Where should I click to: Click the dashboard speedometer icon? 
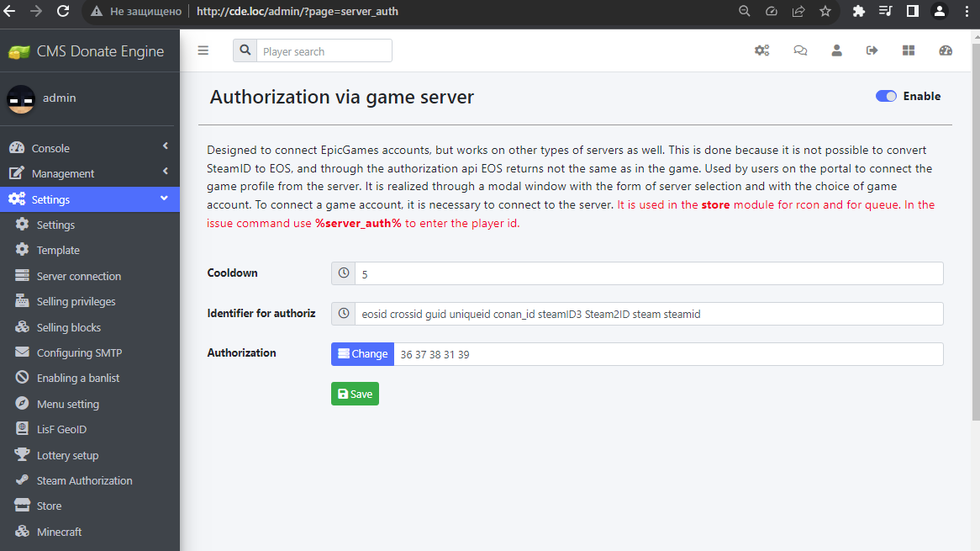(946, 50)
